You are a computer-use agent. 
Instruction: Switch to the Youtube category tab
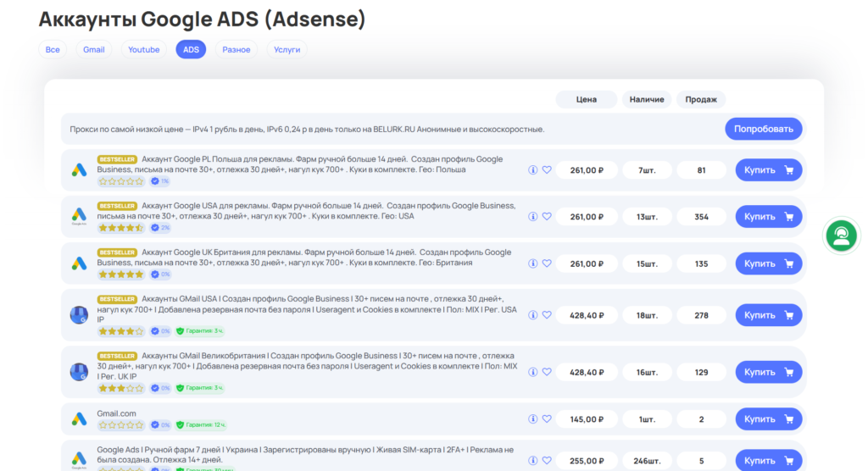coord(144,49)
